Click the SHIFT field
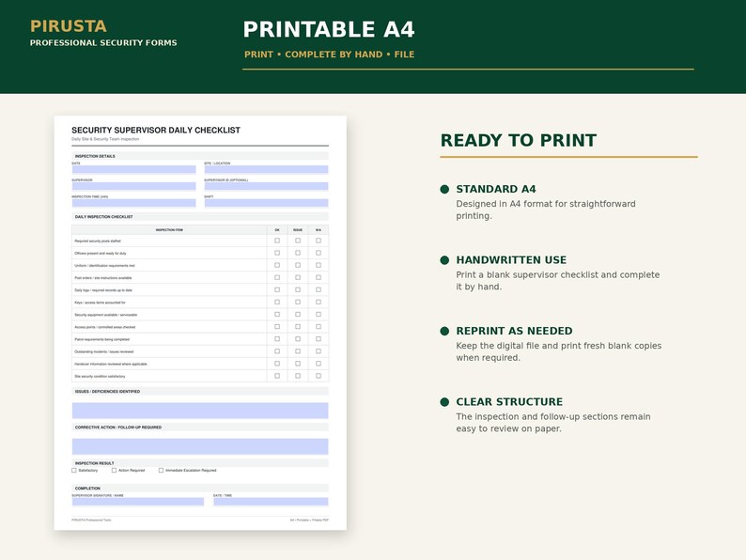The image size is (746, 560). 267,203
